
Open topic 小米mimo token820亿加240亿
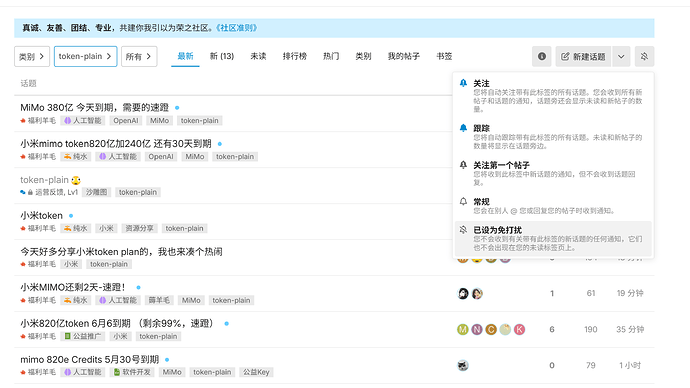[x=116, y=143]
